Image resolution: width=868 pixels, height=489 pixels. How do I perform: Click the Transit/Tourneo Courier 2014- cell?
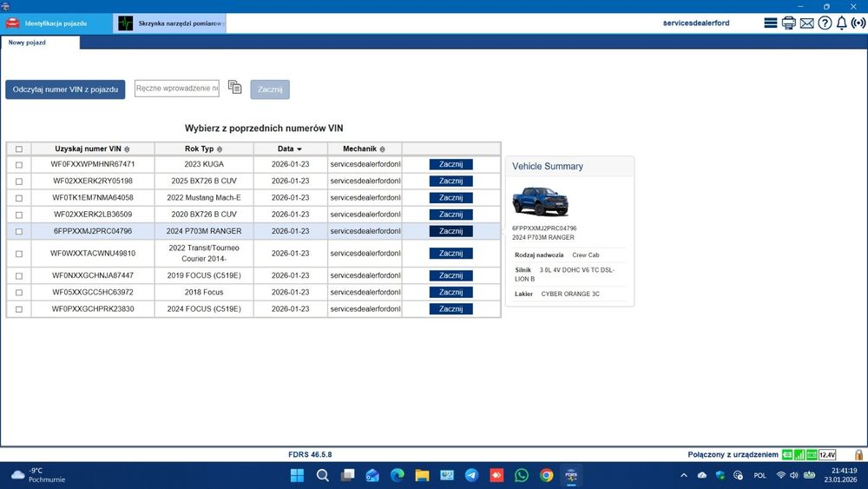click(204, 253)
